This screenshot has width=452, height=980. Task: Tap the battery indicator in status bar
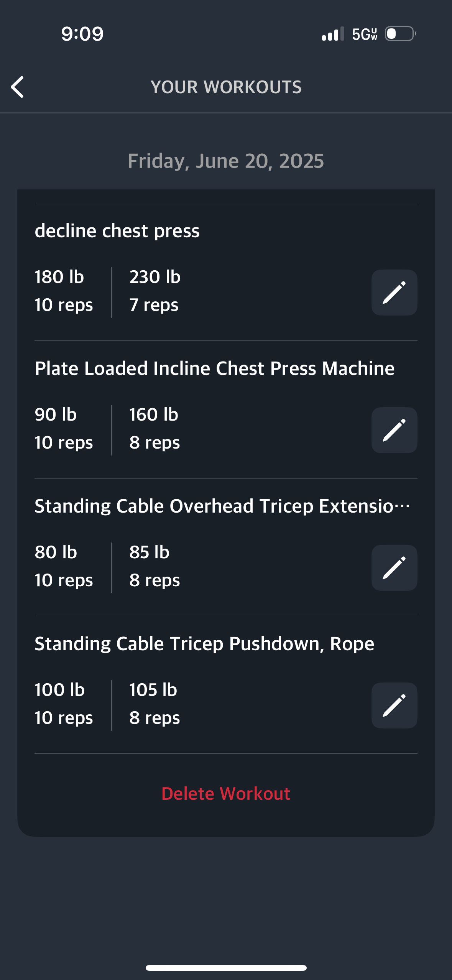coord(401,34)
